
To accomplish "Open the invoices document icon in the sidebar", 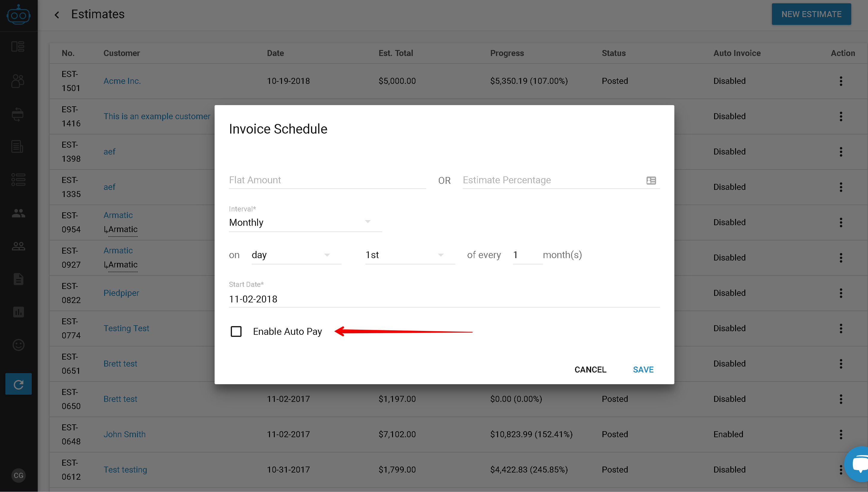I will pyautogui.click(x=17, y=147).
